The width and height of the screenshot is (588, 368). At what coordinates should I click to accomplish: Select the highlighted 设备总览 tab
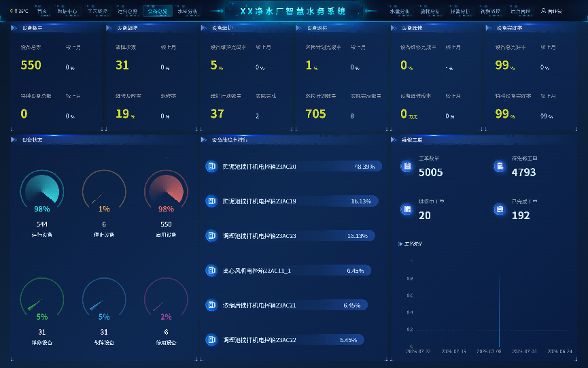(158, 12)
